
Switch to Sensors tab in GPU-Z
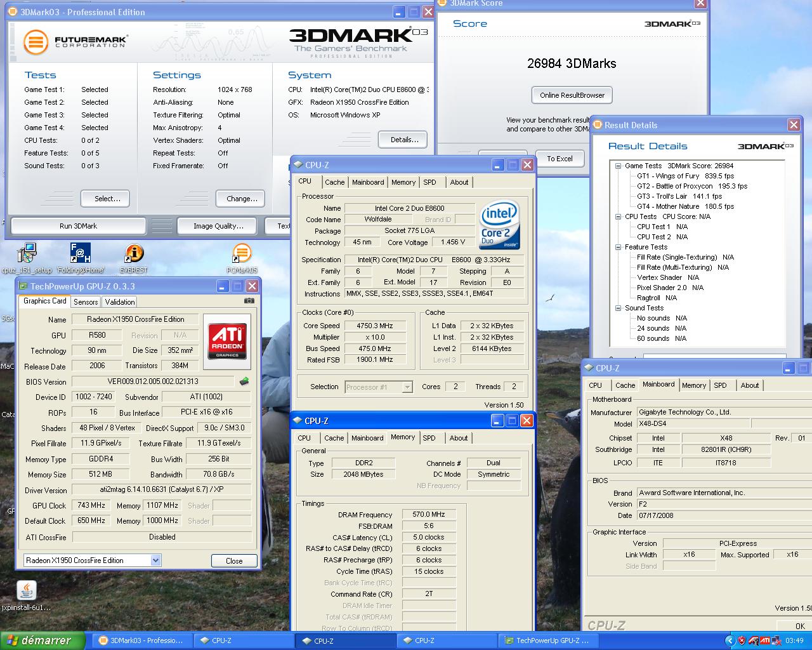pyautogui.click(x=86, y=302)
